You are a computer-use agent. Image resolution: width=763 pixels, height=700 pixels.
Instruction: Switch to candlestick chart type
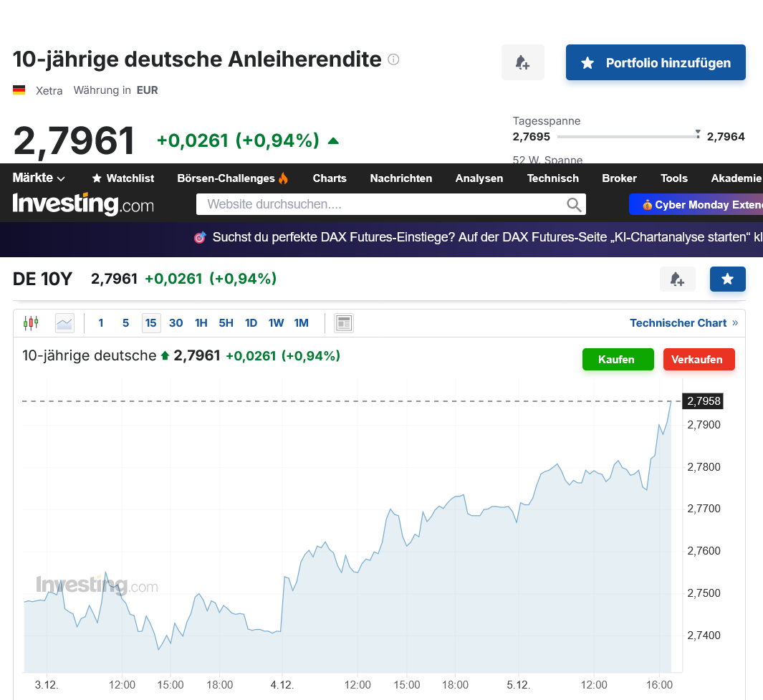(31, 323)
